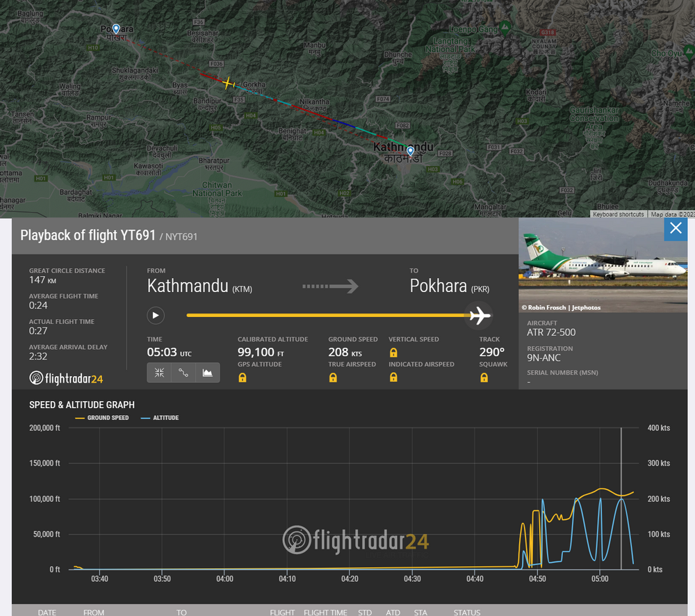Click the Kathmandu map pin marker
This screenshot has height=616, width=695.
[411, 151]
